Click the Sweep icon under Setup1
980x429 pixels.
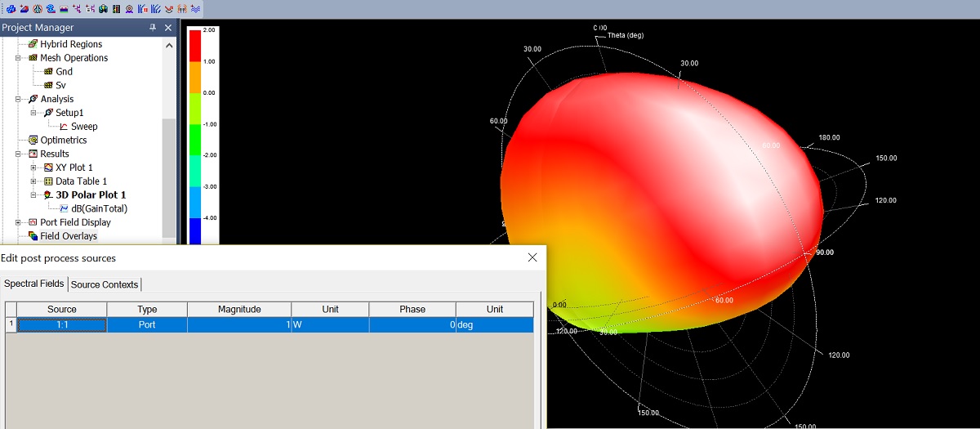64,127
